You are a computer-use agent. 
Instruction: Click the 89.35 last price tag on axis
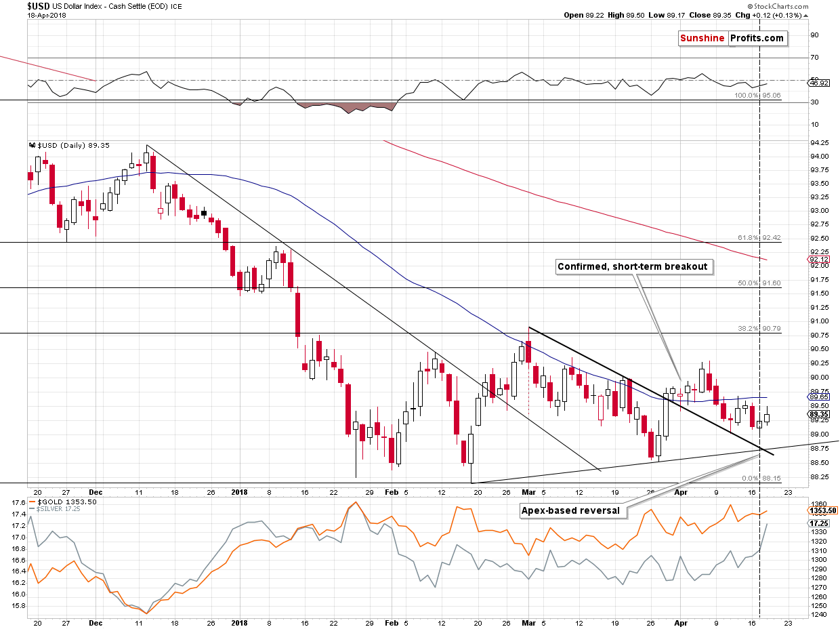tap(818, 414)
